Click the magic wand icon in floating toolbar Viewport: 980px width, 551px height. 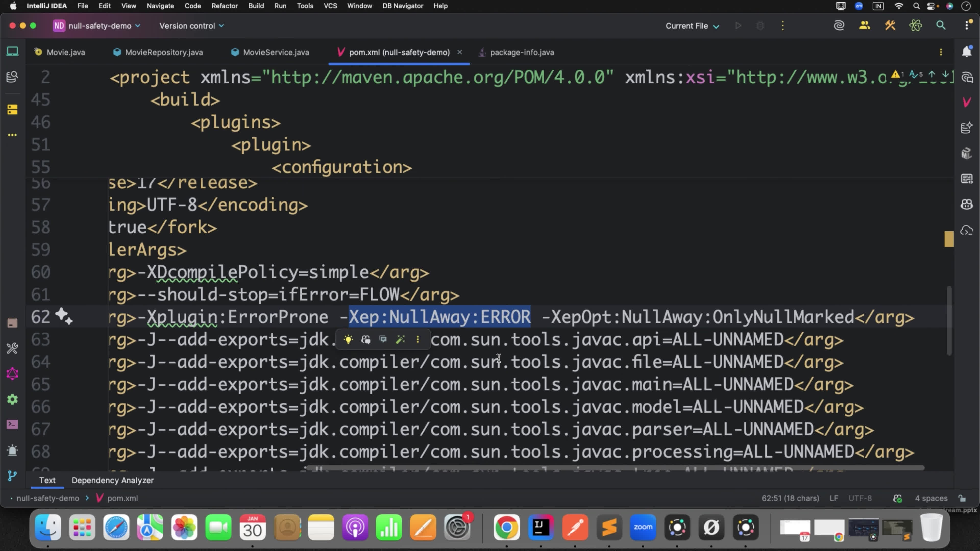400,339
